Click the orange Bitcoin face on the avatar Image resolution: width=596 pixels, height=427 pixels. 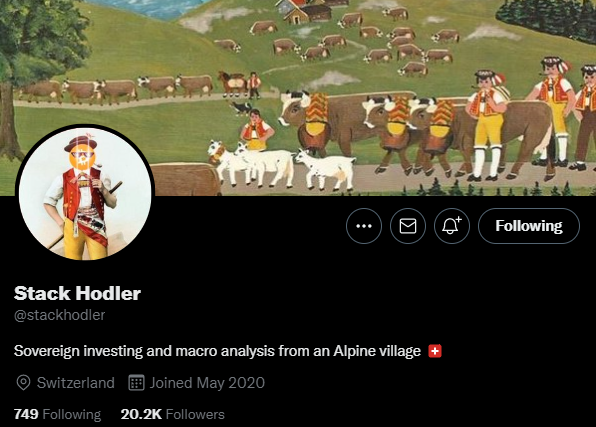82,158
